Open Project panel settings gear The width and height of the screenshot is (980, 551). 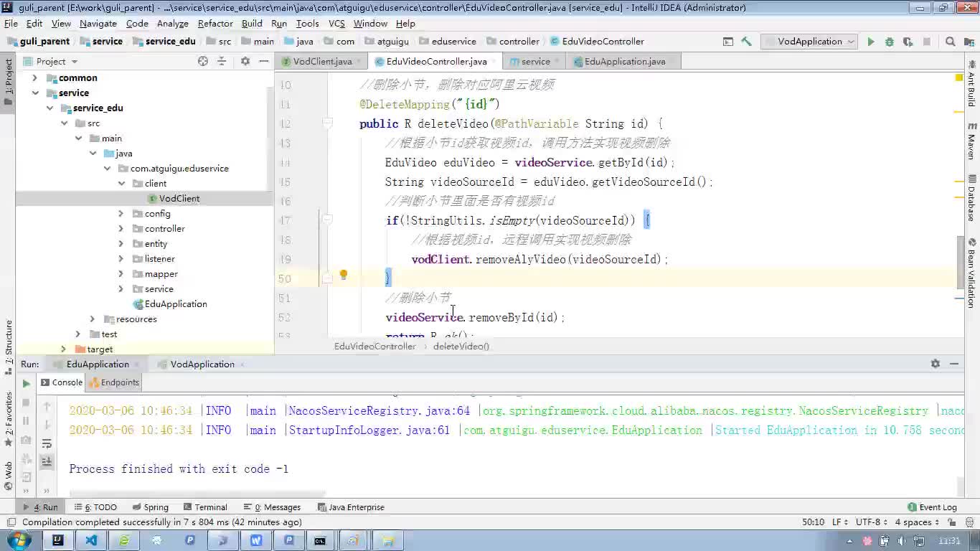point(245,62)
